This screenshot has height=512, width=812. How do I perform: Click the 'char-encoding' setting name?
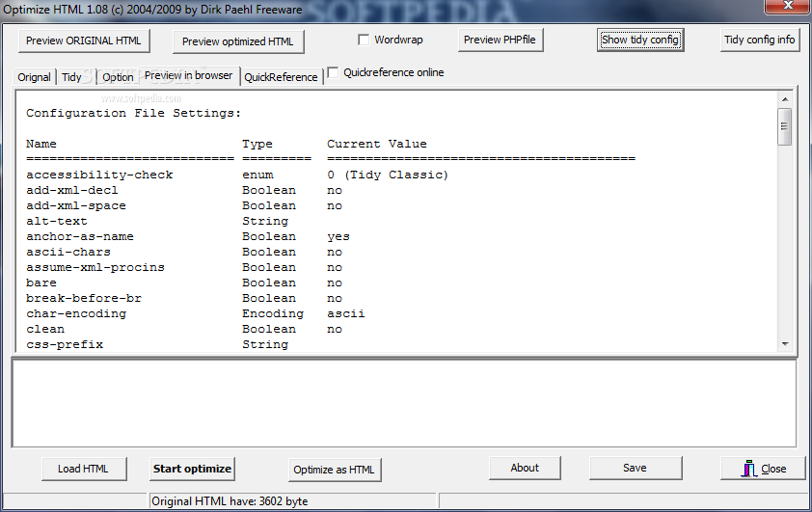pos(76,313)
